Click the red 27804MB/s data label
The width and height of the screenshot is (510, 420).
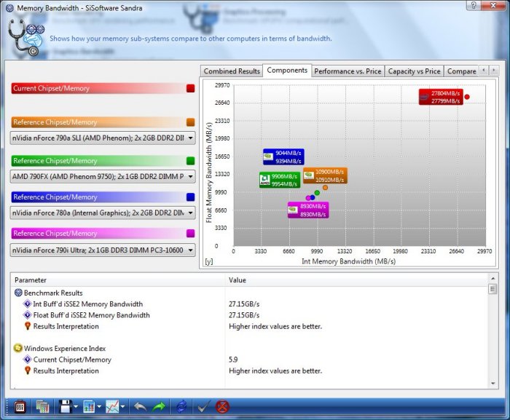coord(441,97)
